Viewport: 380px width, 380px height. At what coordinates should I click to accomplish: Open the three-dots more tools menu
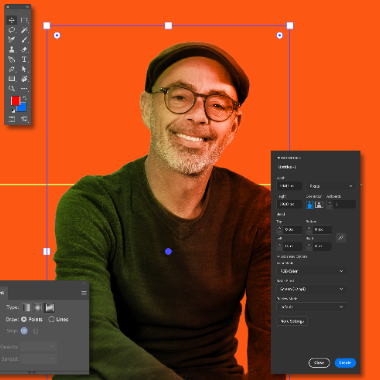(x=24, y=89)
